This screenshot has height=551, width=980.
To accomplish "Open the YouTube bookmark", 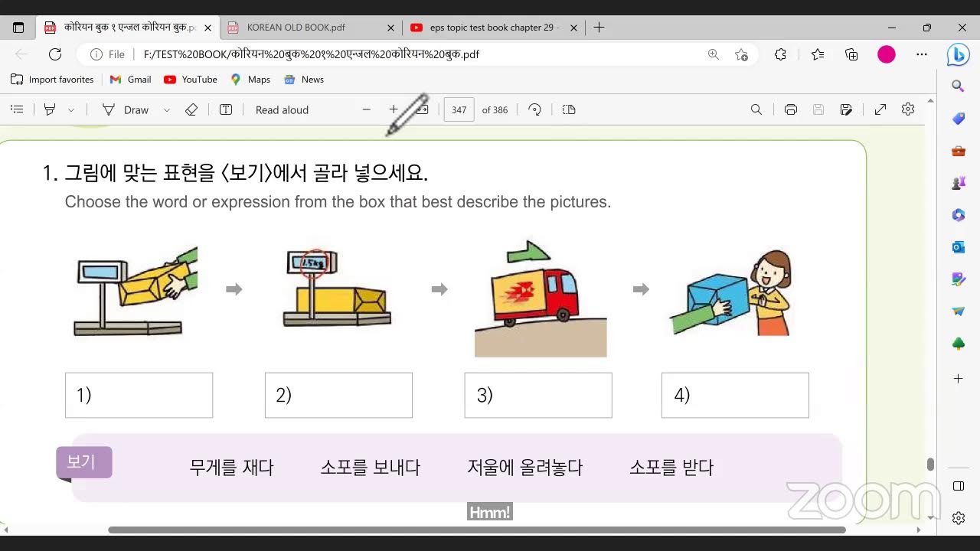I will tap(191, 80).
